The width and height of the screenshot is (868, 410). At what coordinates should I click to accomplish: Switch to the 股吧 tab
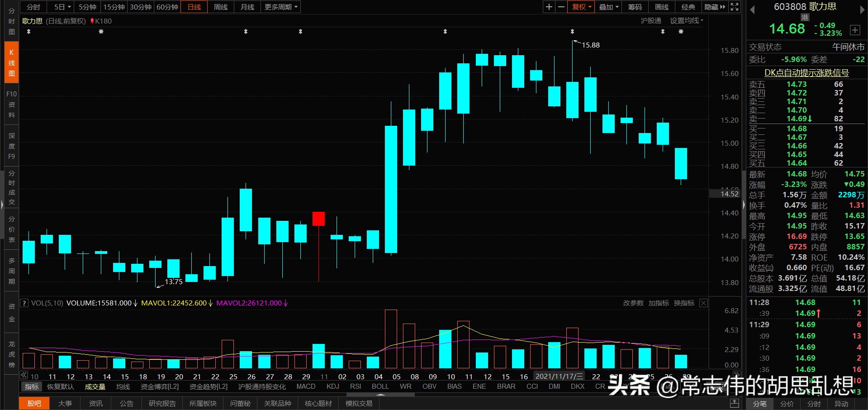pos(34,403)
